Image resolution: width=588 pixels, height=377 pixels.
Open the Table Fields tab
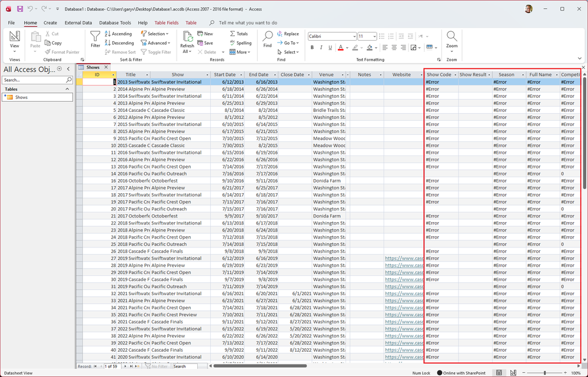coord(167,22)
